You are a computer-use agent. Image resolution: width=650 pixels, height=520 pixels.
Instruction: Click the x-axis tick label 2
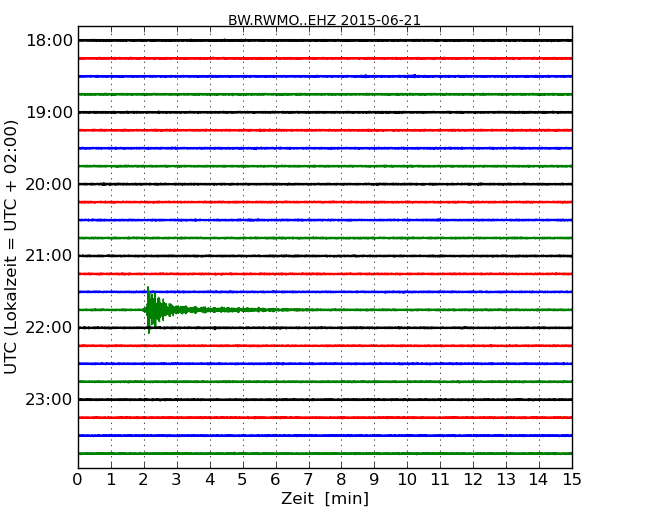pyautogui.click(x=144, y=479)
